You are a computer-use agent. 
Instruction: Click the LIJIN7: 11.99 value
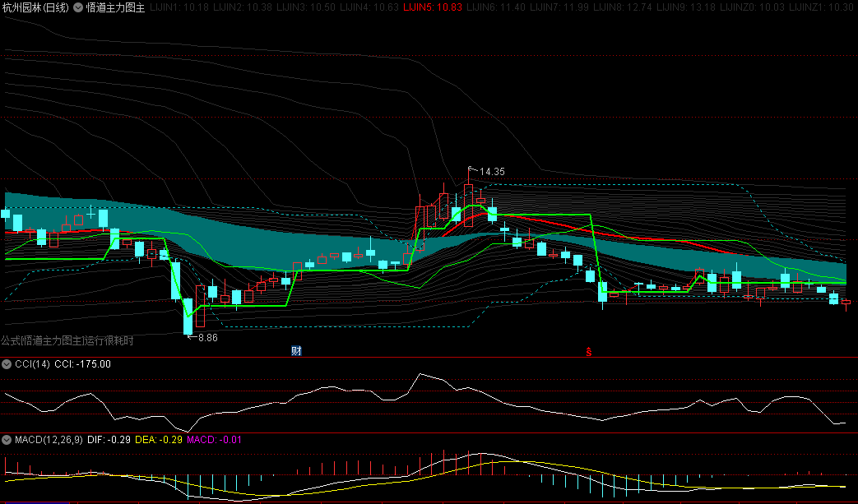[x=559, y=7]
